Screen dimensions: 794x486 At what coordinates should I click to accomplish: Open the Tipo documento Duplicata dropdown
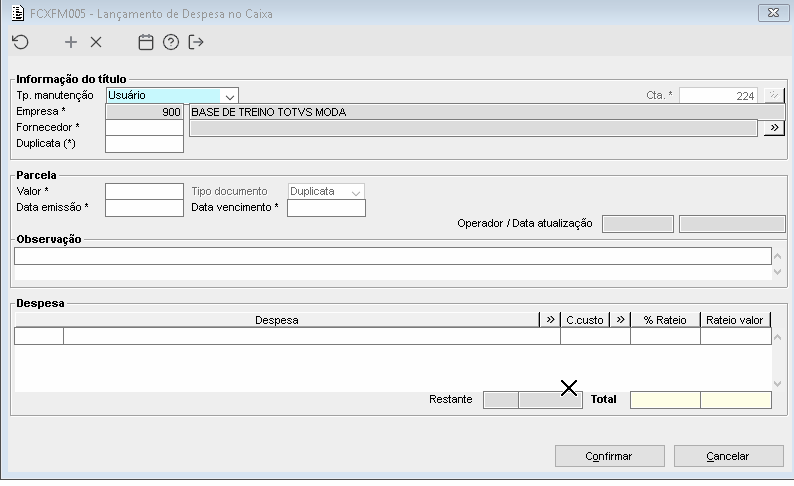pos(355,192)
